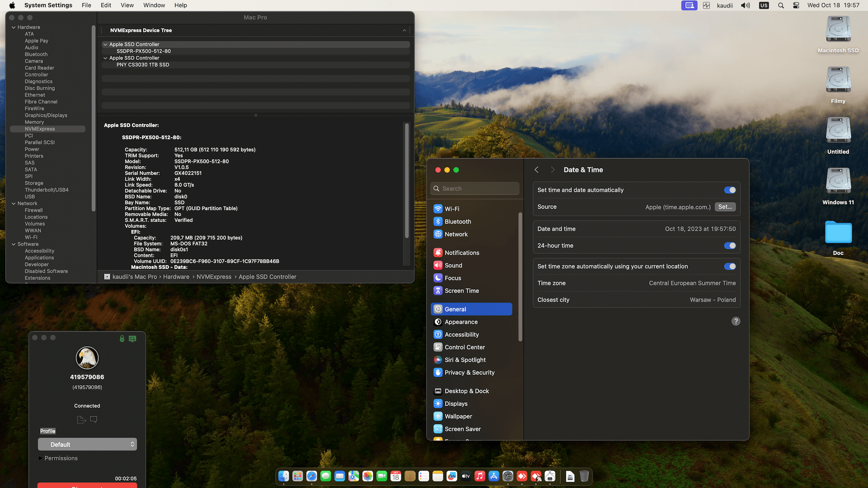Screen dimensions: 868x488
Task: Open Bluetooth settings in sidebar
Action: click(x=458, y=221)
